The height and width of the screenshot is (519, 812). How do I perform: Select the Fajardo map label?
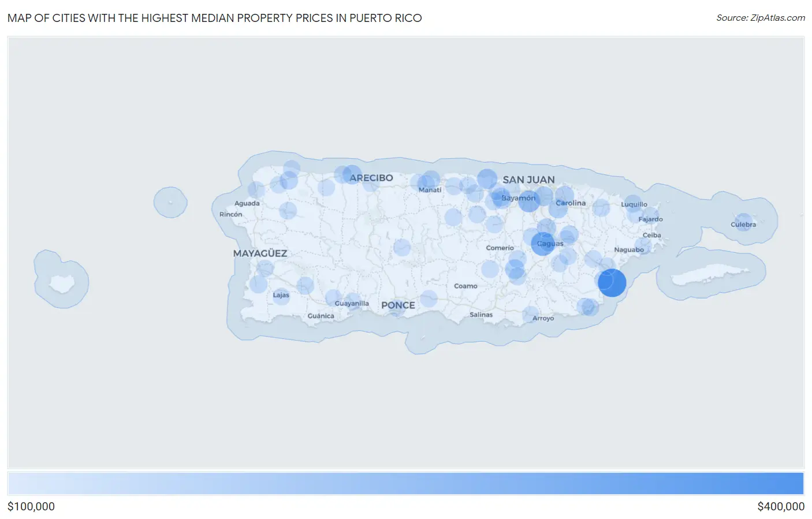(651, 219)
